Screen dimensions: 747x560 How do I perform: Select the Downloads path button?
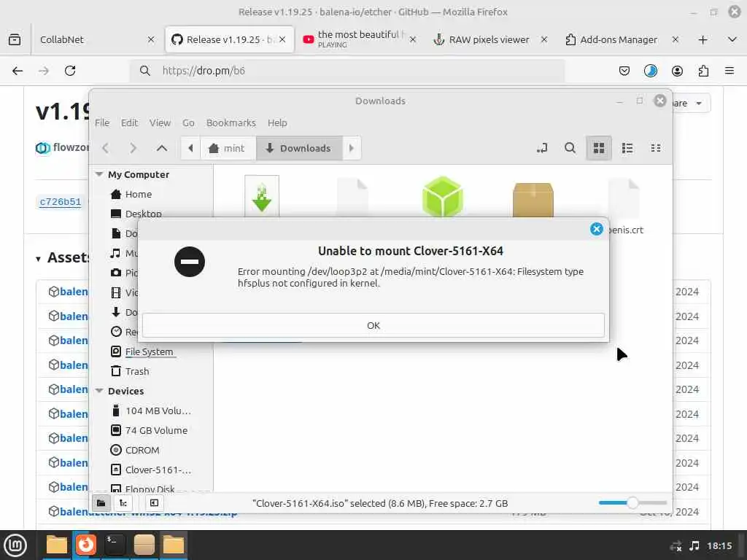[299, 148]
